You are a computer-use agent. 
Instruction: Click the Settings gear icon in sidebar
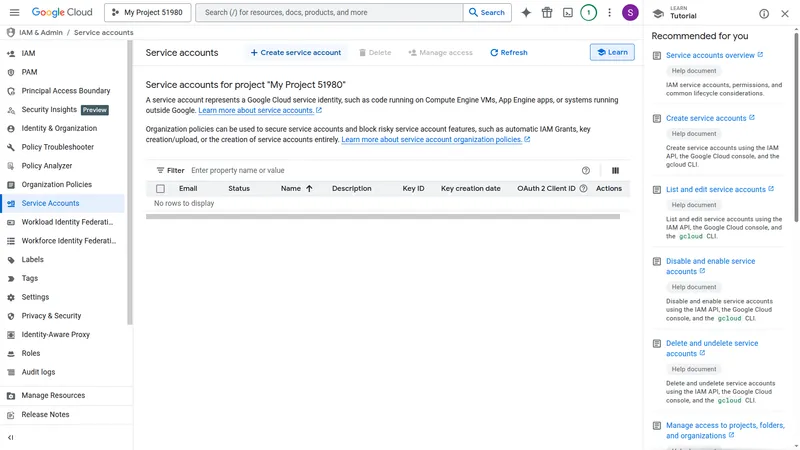click(11, 297)
